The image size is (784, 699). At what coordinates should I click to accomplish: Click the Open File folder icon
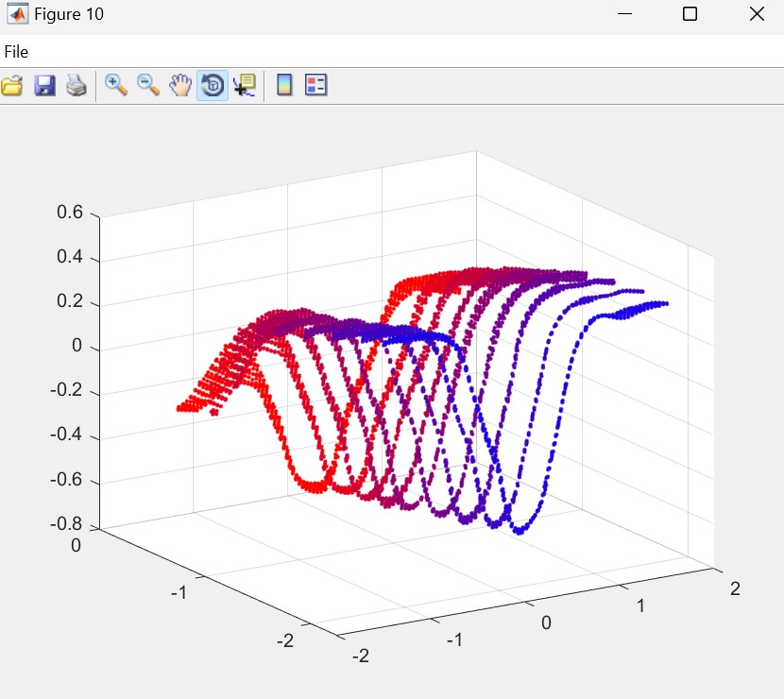pos(12,86)
